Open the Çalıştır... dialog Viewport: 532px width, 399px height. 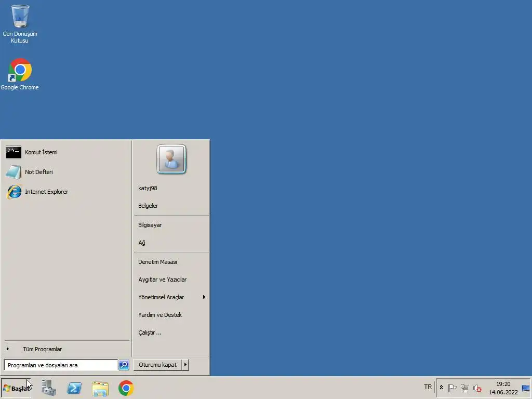171,332
